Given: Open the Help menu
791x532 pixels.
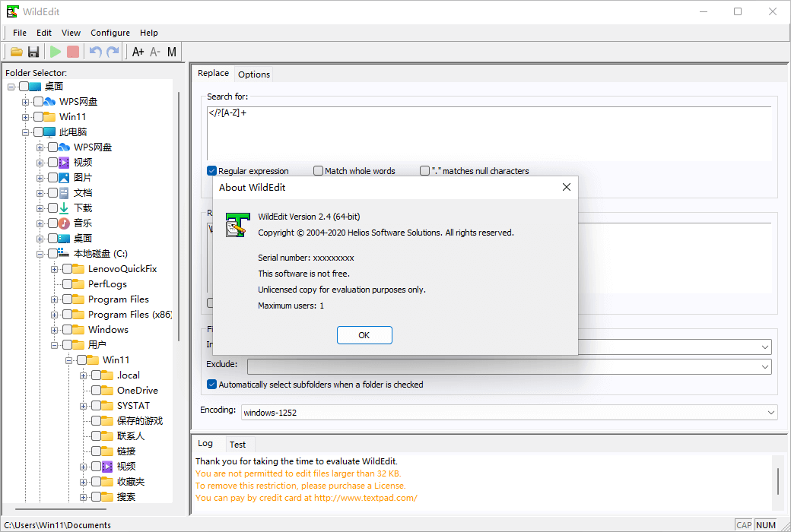Looking at the screenshot, I should (149, 33).
